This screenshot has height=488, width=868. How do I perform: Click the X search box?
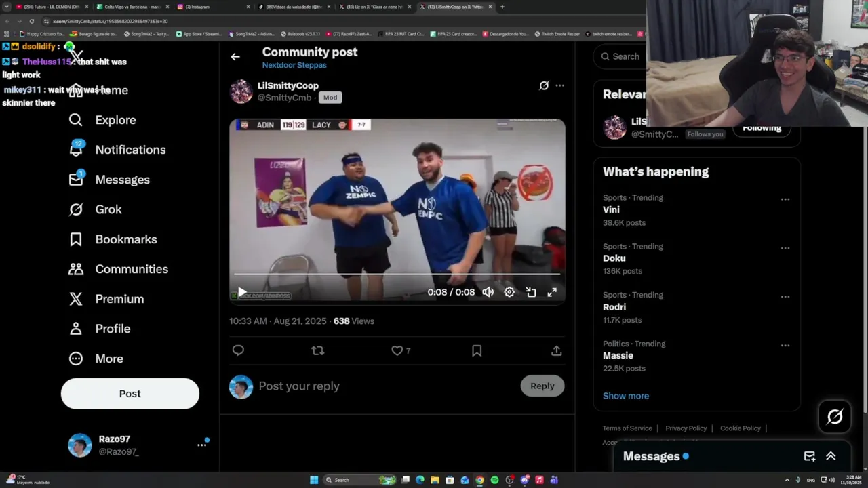pos(619,56)
